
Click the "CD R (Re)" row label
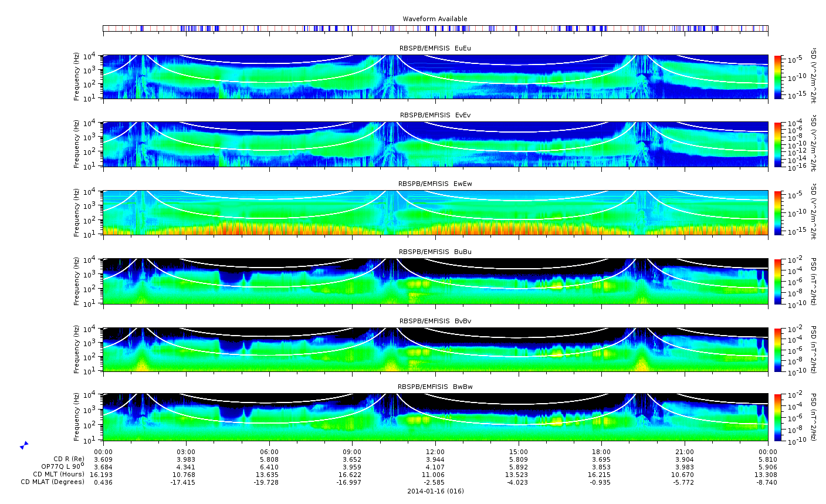pyautogui.click(x=69, y=459)
